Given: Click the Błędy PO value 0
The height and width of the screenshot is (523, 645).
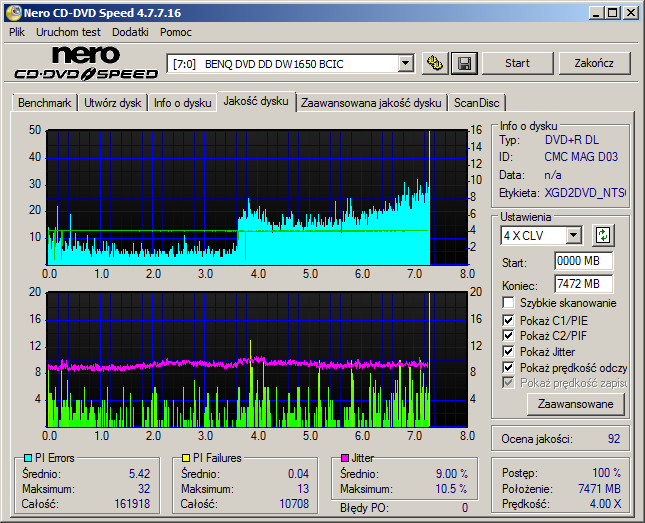Looking at the screenshot, I should click(x=465, y=508).
